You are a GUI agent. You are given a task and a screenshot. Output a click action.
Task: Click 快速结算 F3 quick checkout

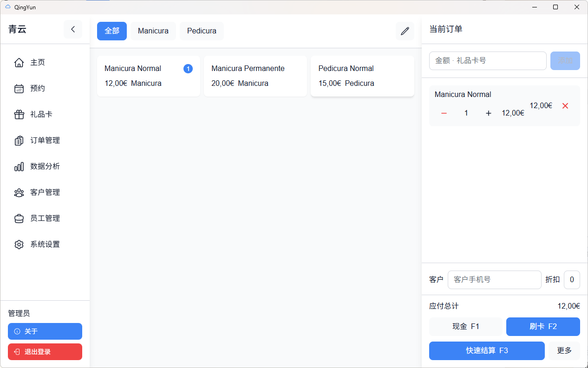coord(487,351)
